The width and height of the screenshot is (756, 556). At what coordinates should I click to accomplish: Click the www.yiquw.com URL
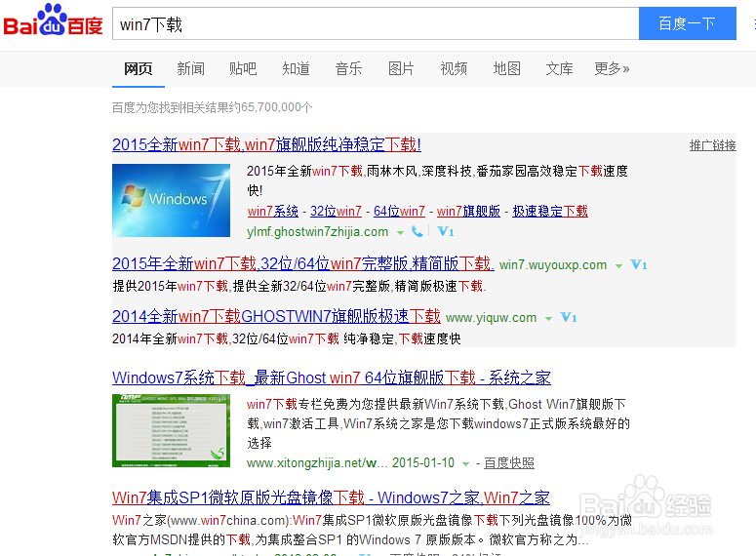pyautogui.click(x=492, y=317)
